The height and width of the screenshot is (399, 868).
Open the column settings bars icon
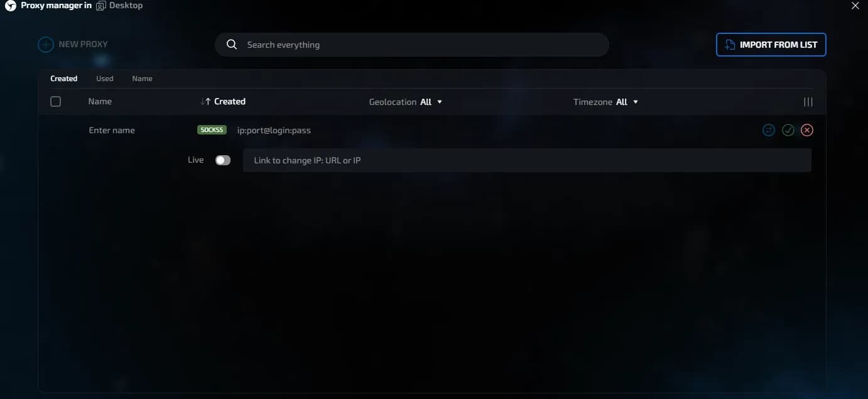808,102
